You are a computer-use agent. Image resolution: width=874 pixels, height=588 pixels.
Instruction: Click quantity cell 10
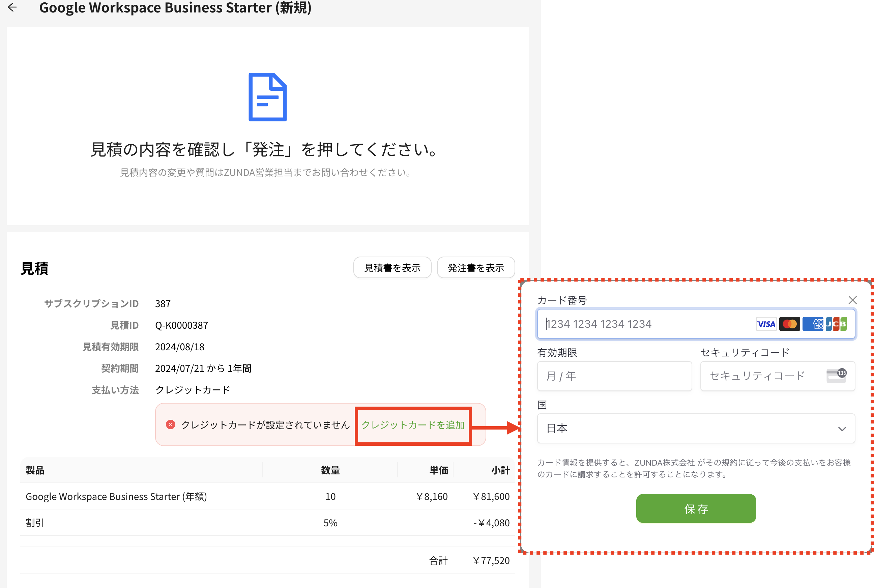(330, 496)
